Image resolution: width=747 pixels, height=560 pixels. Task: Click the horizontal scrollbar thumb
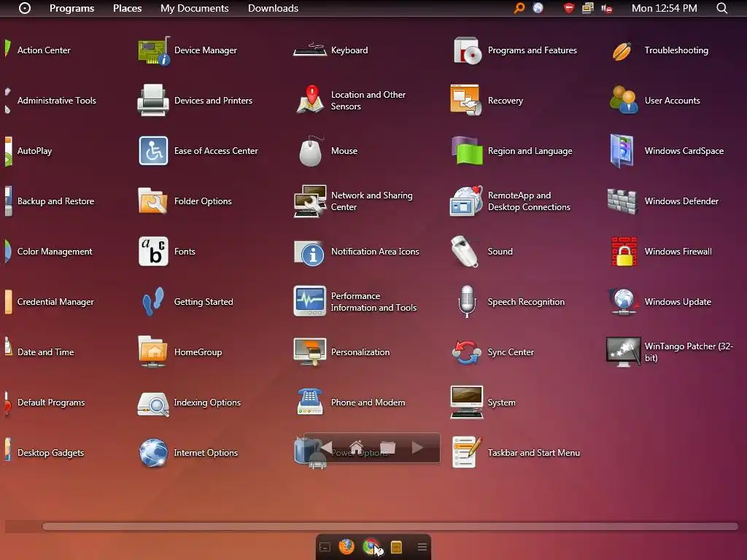pos(390,526)
